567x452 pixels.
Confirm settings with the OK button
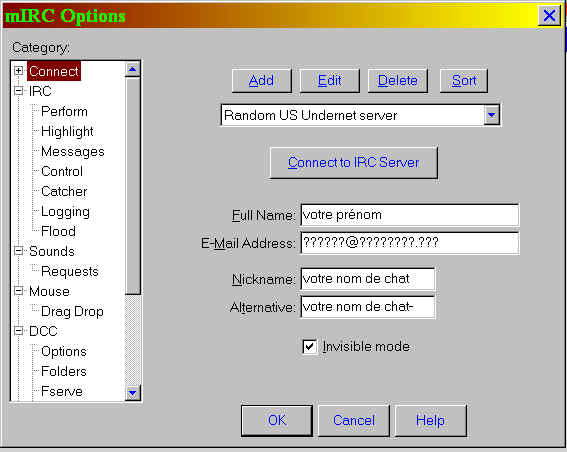(277, 421)
